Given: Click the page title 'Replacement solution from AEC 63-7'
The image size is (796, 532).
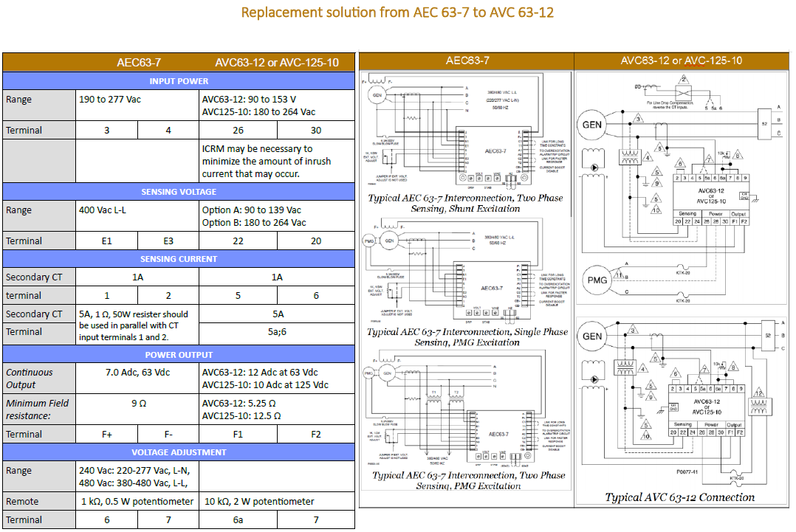Looking at the screenshot, I should (x=397, y=13).
